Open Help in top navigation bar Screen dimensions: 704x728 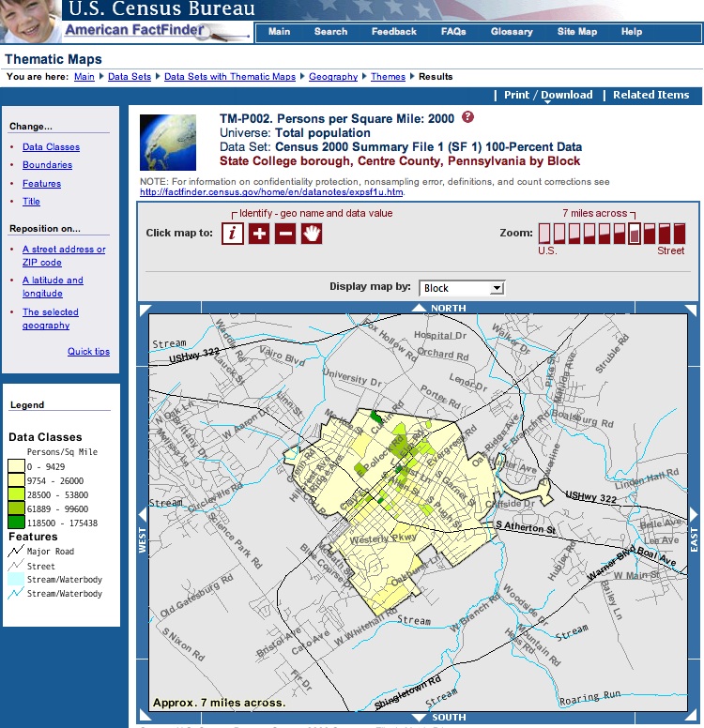pos(632,32)
